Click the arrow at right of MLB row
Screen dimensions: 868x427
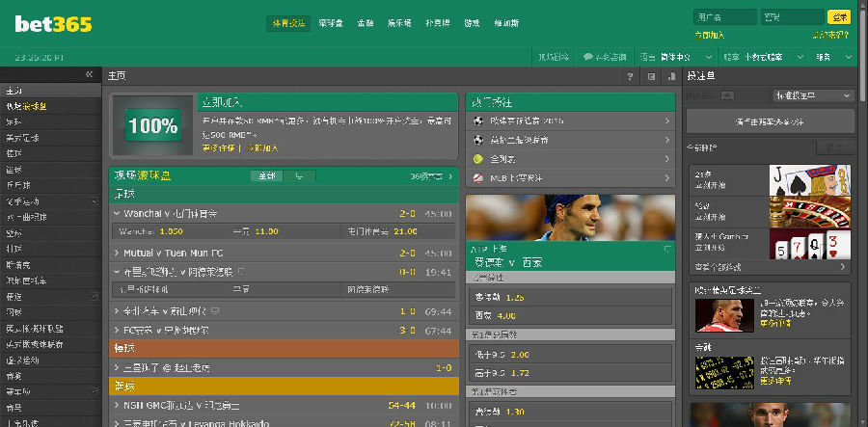click(x=667, y=178)
